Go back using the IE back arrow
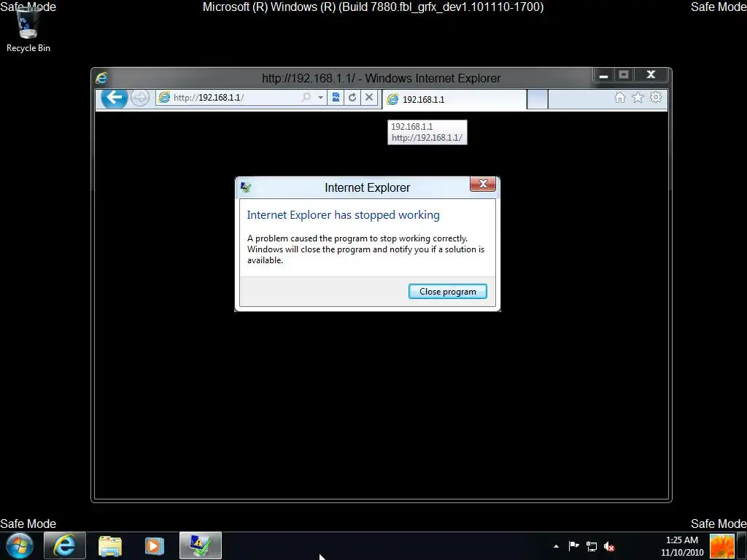This screenshot has height=560, width=747. [x=114, y=98]
